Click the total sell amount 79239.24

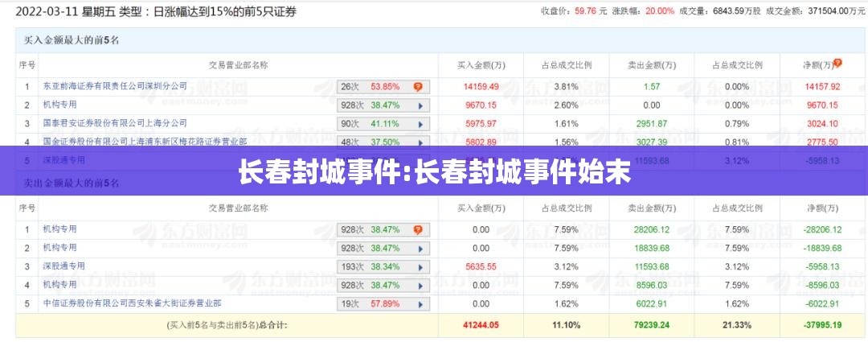[x=652, y=325]
